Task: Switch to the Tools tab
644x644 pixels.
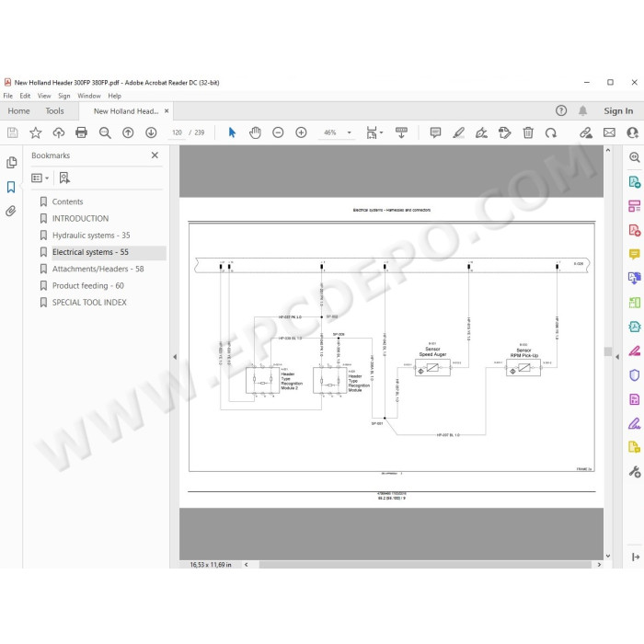Action: click(x=54, y=111)
